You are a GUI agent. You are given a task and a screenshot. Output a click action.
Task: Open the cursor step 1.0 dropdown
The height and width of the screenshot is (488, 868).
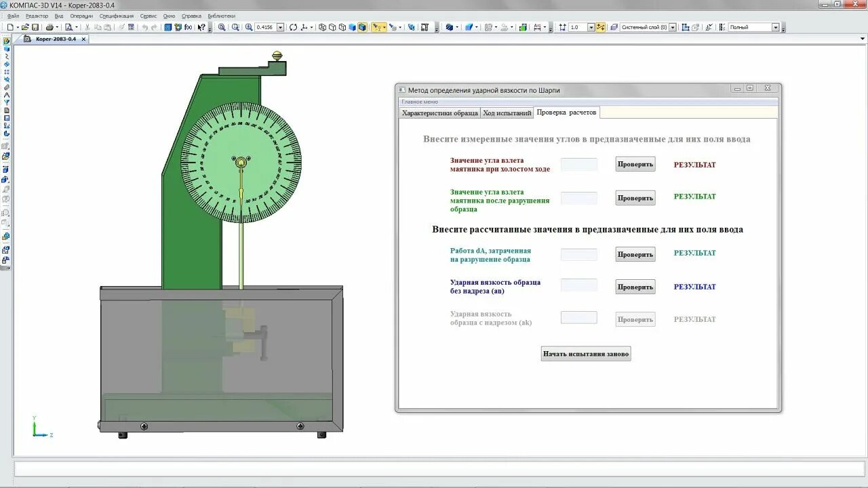tap(591, 27)
